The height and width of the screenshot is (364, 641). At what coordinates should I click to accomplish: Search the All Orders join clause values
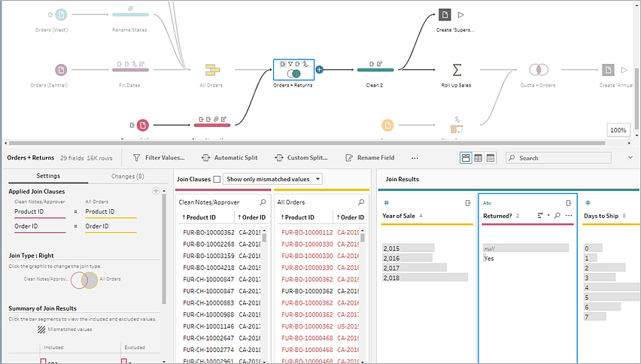coord(361,202)
